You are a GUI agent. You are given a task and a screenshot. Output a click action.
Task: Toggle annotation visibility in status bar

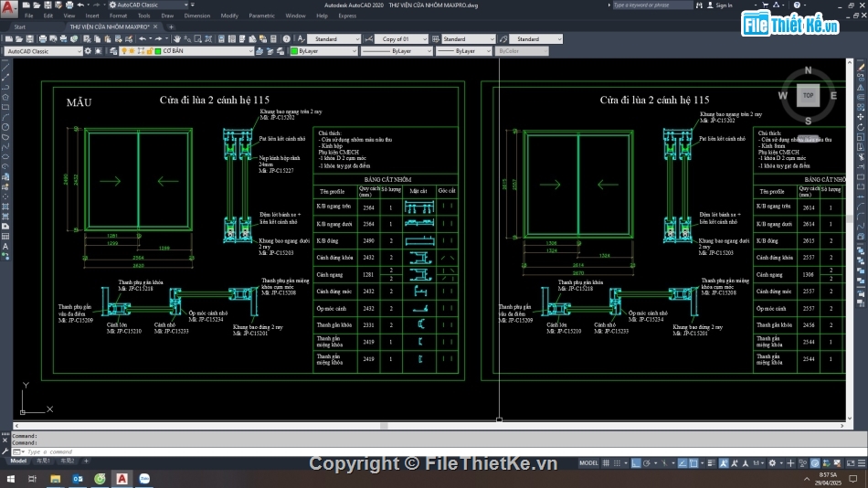[x=724, y=463]
